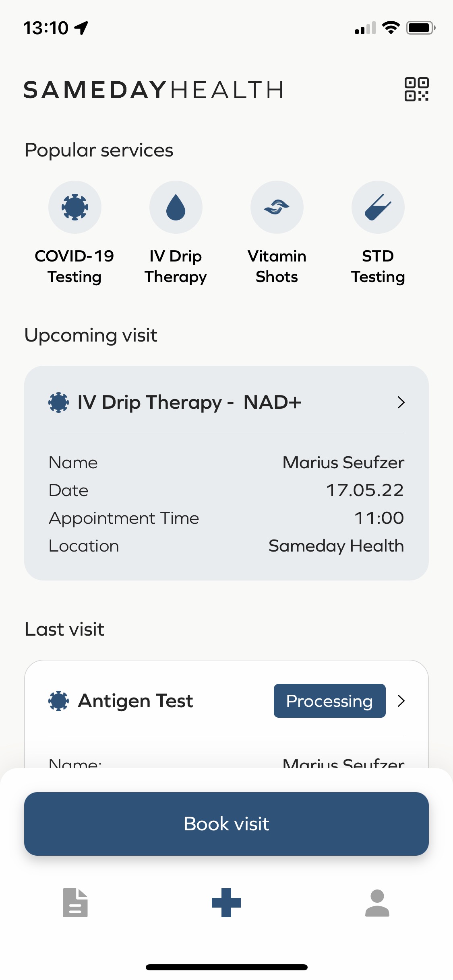Switch to the home plus tab
453x980 pixels.
(x=226, y=903)
